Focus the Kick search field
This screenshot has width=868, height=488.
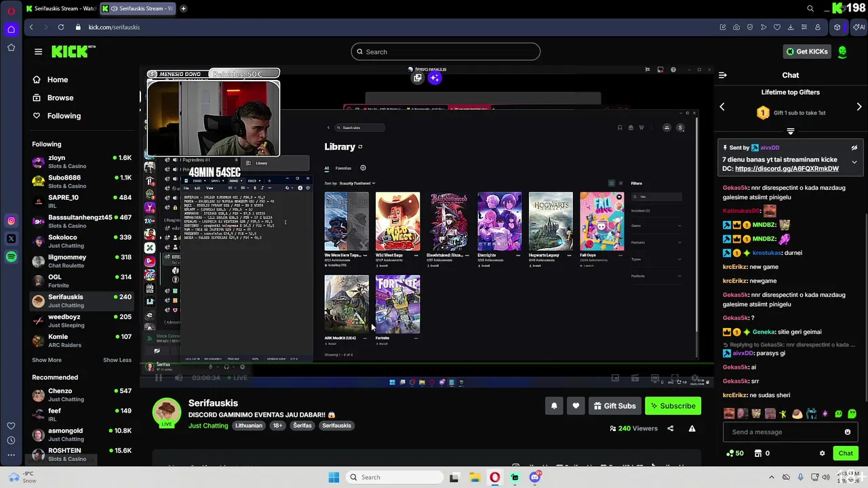446,52
